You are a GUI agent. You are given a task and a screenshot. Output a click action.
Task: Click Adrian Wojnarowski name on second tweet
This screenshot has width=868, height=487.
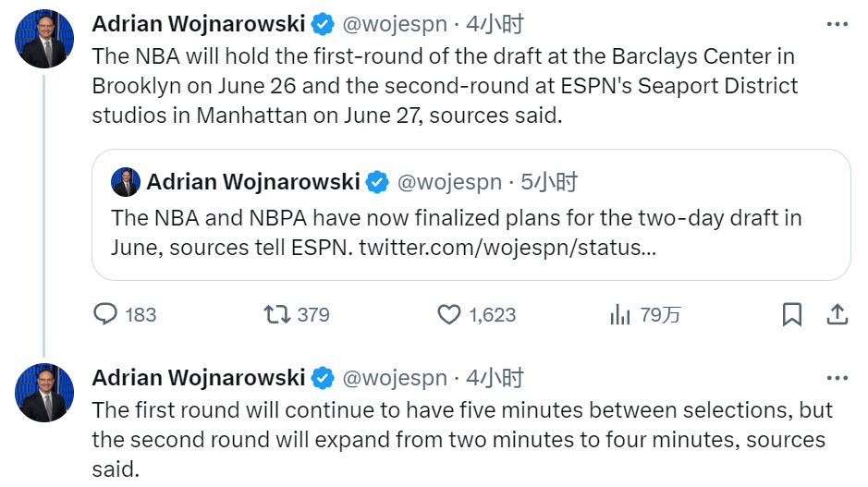pyautogui.click(x=198, y=378)
